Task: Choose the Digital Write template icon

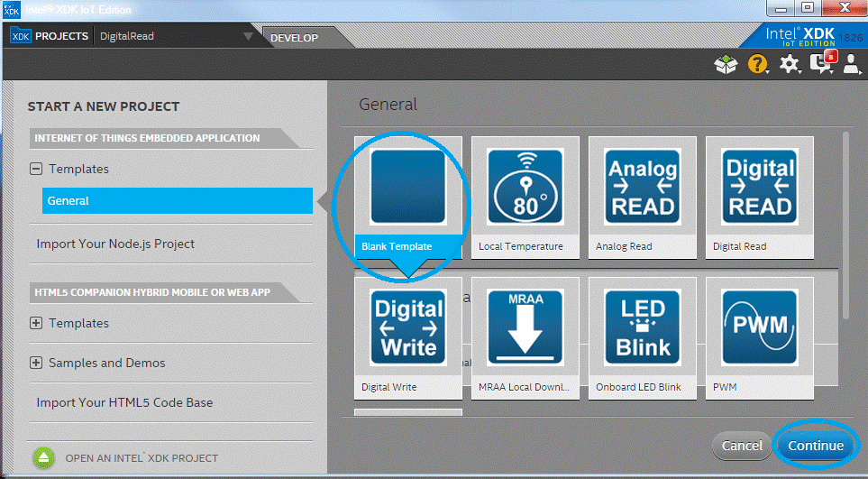Action: pos(408,327)
